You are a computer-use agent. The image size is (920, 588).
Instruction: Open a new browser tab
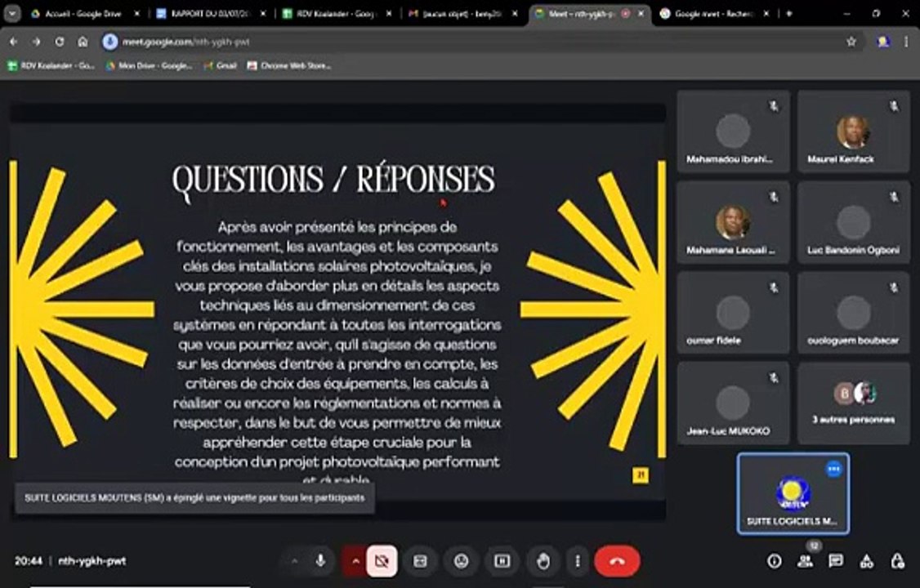click(789, 14)
